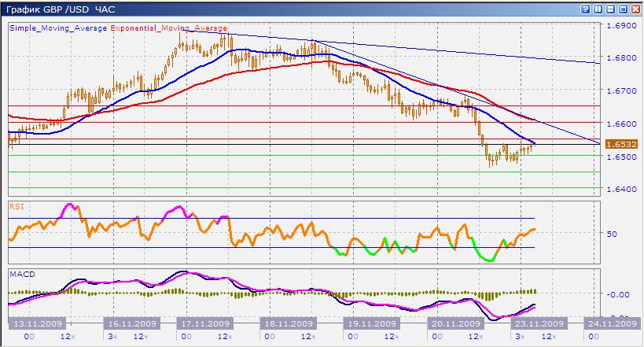The width and height of the screenshot is (644, 347).
Task: Click the current price tag 1.6532
Action: [617, 145]
